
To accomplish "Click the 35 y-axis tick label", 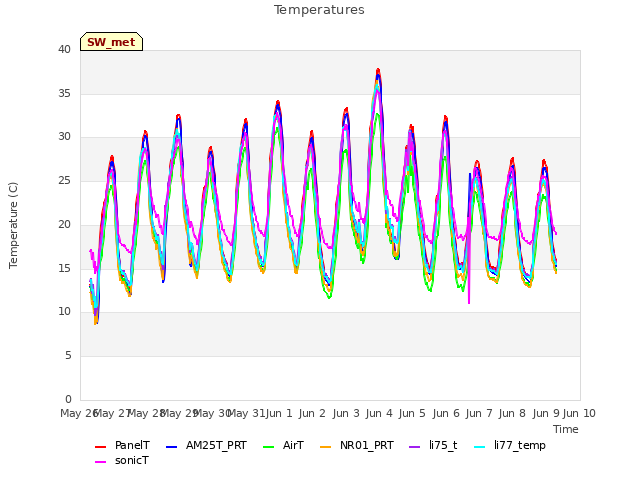I will [64, 93].
